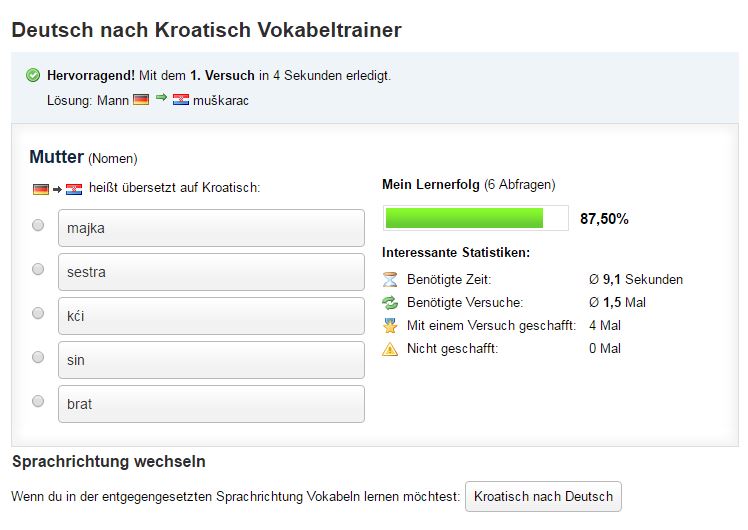Screen dimensions: 748x530
Task: Click the hourglass icon for Benötigte Zeit
Action: coord(390,280)
